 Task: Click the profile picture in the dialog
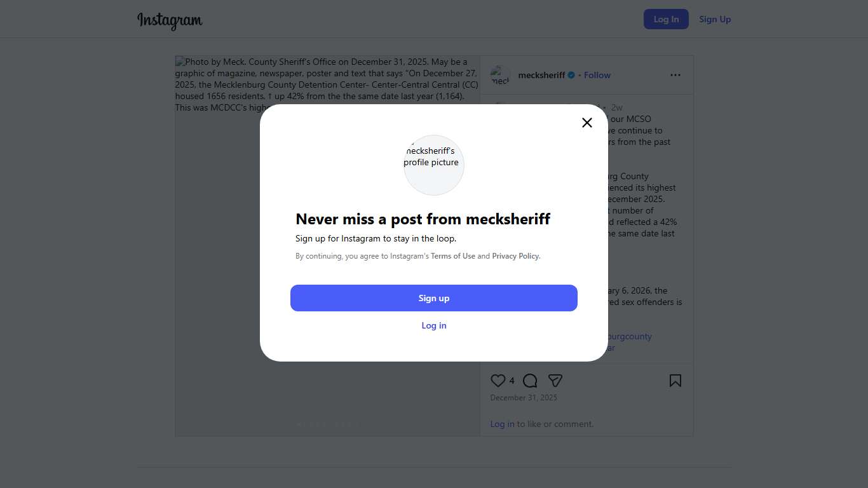click(434, 165)
